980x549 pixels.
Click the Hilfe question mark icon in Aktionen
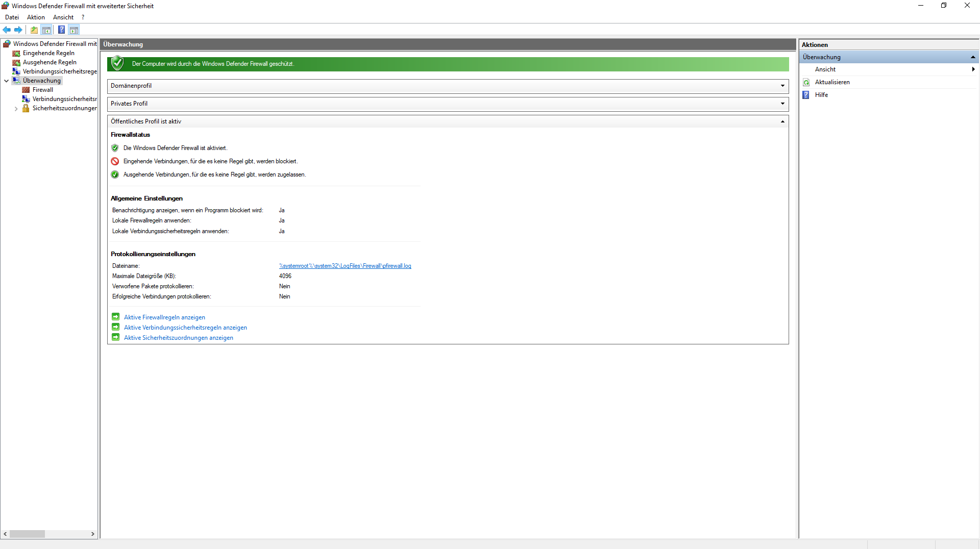click(806, 95)
